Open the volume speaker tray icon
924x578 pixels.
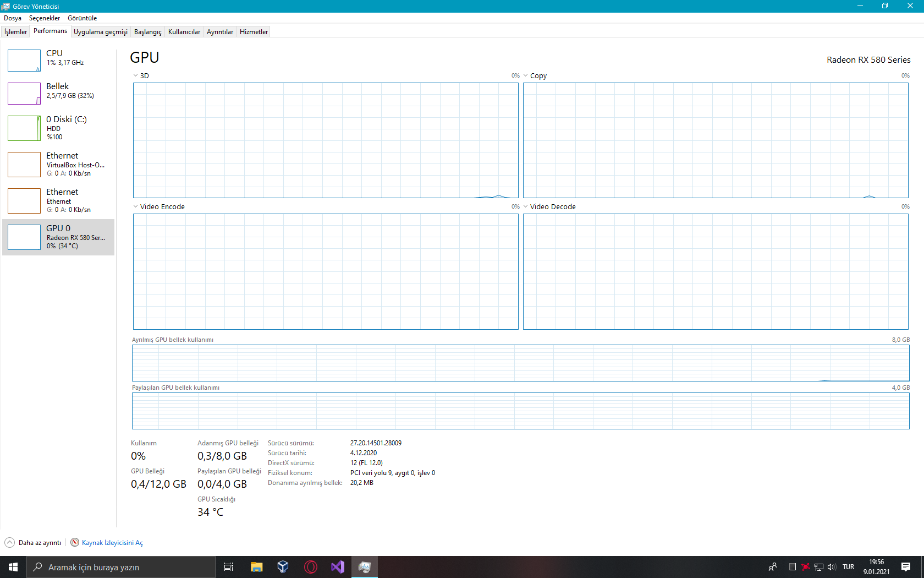coord(832,567)
